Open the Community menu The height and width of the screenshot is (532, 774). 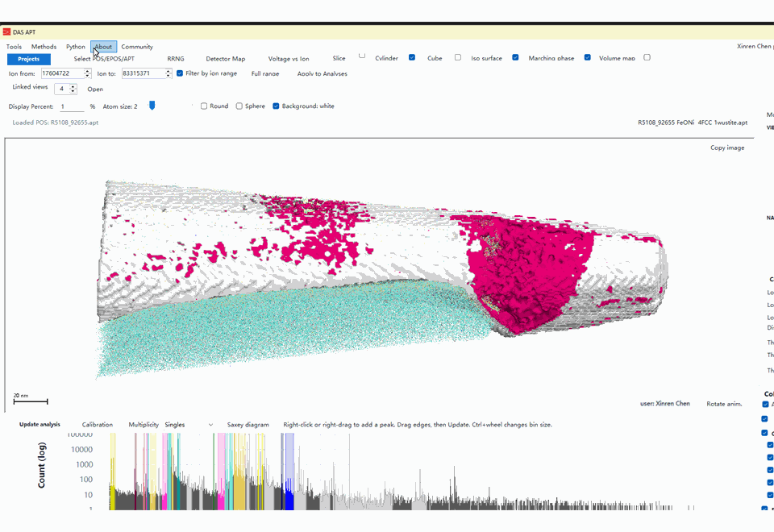pos(137,47)
